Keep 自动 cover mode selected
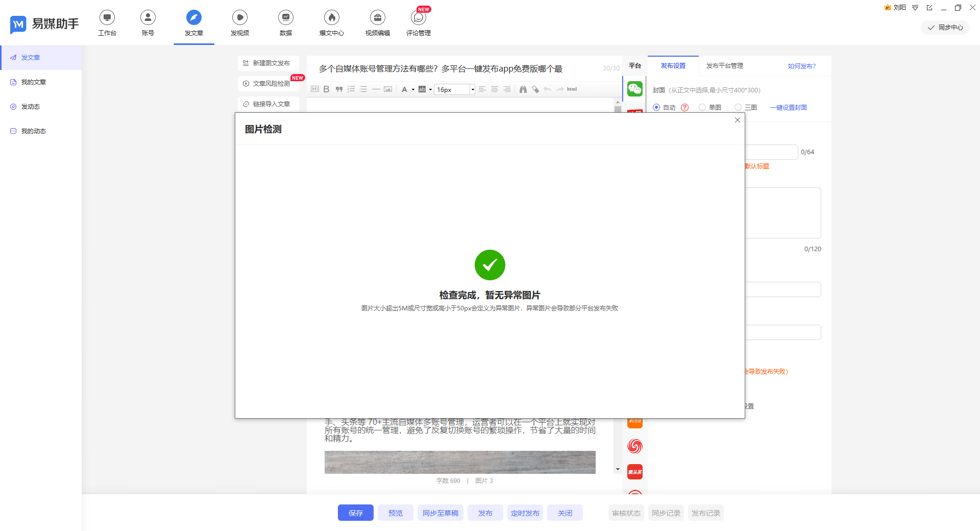 [x=656, y=107]
